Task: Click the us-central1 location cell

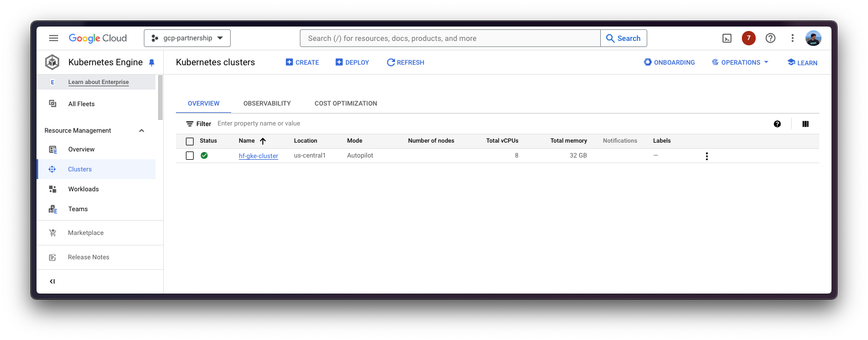Action: click(310, 155)
